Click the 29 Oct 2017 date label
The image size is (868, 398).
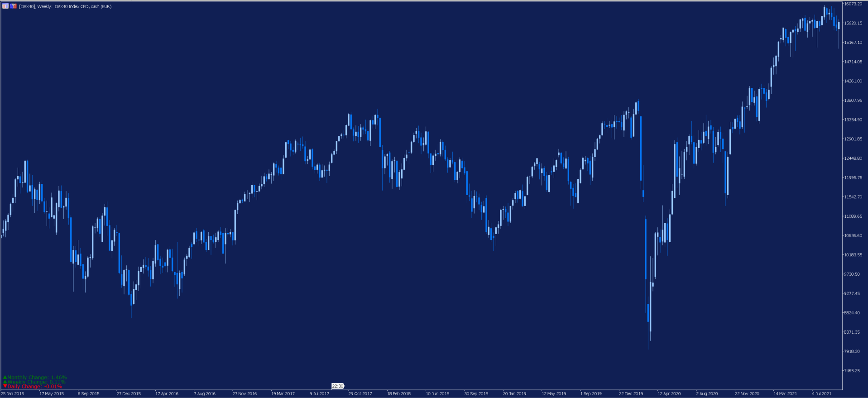360,393
